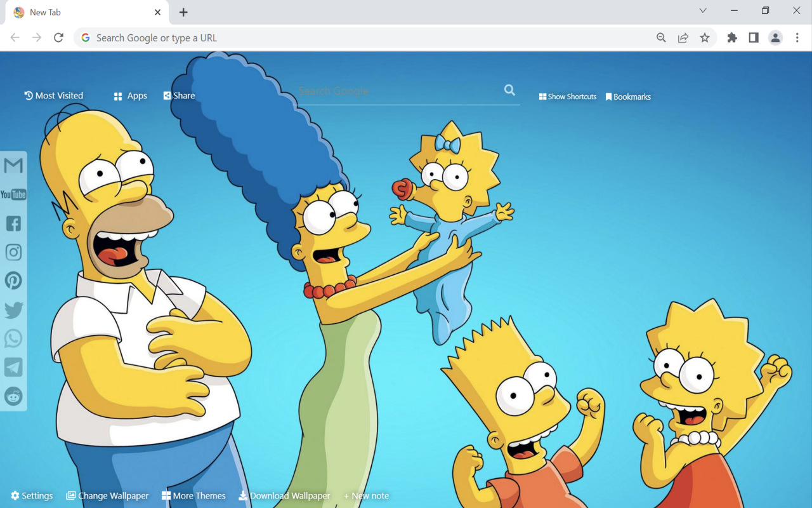This screenshot has height=508, width=812.
Task: Open Twitter sidebar shortcut
Action: pyautogui.click(x=13, y=310)
